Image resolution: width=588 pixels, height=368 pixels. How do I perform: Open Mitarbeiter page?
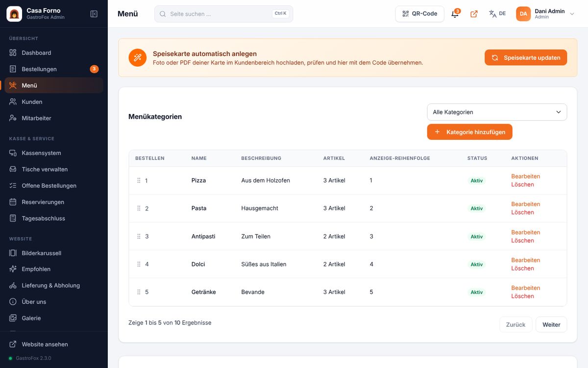point(54,118)
